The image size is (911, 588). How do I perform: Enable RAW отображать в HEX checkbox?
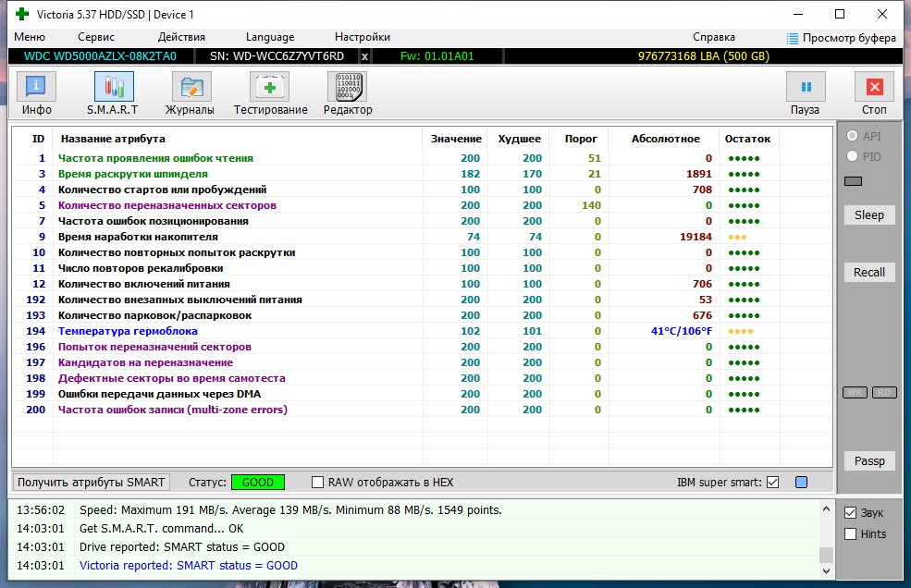coord(317,483)
